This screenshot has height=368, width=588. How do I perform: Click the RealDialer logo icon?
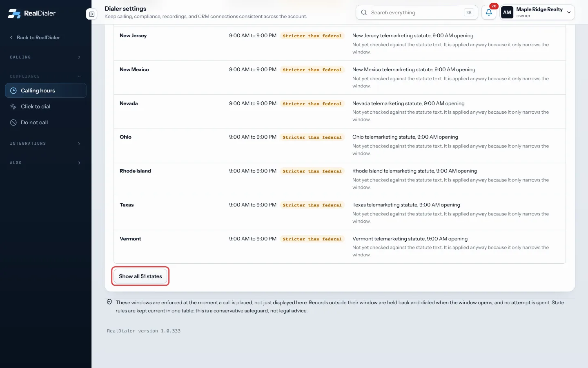coord(14,13)
